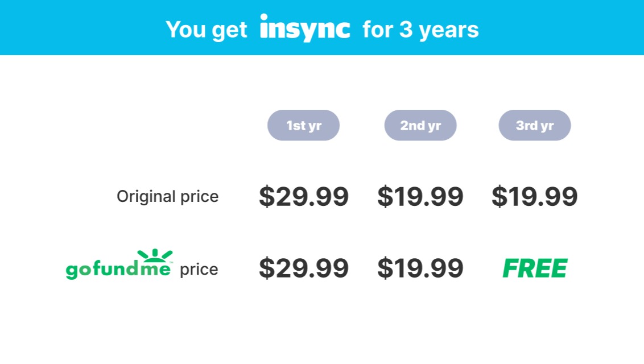The image size is (644, 364).
Task: Click the insync logo in header
Action: click(x=305, y=28)
